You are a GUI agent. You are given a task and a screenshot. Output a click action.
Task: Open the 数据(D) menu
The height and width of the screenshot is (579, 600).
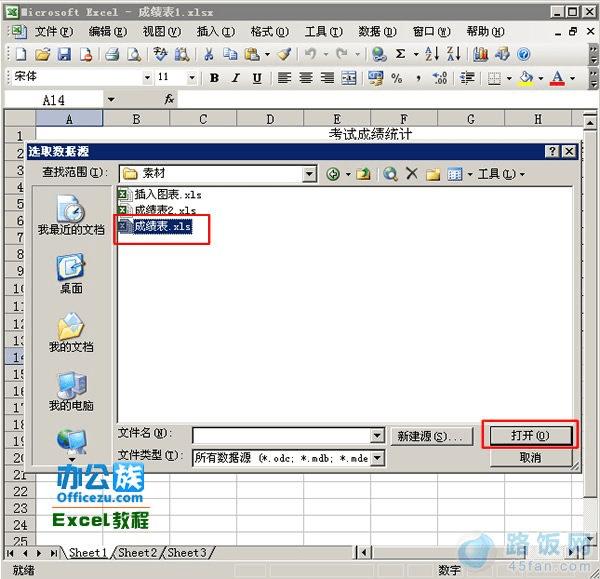click(377, 31)
